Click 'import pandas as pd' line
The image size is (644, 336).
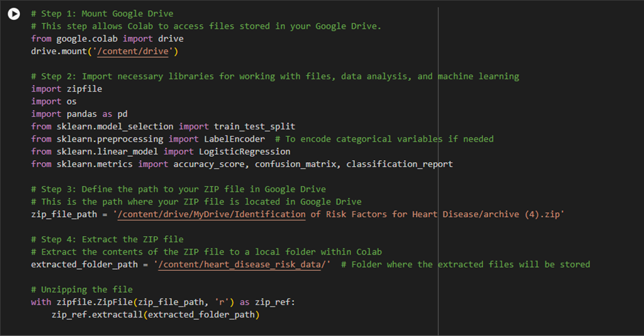[79, 114]
